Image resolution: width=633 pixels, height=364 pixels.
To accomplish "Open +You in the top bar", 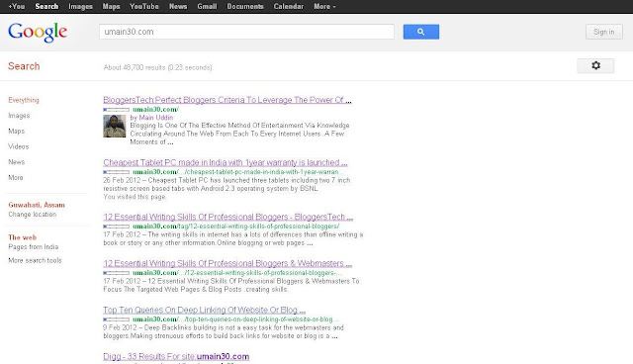I will [x=17, y=7].
